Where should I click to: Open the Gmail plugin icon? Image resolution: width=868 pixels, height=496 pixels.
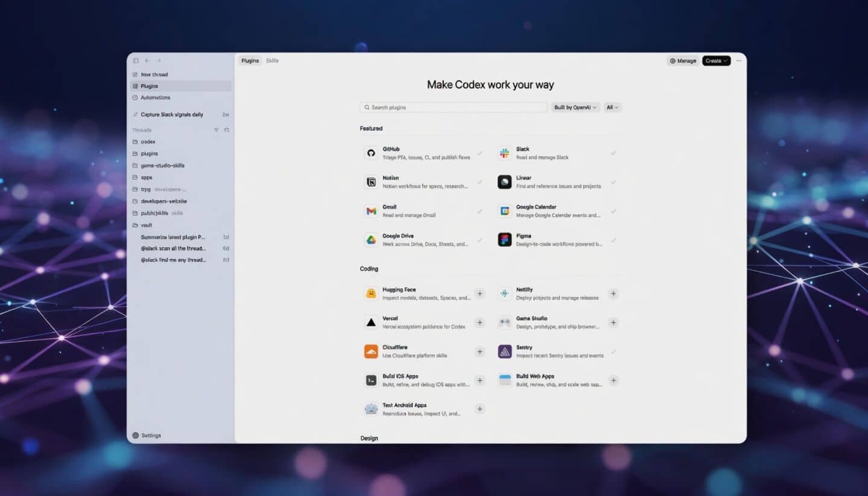(x=371, y=211)
